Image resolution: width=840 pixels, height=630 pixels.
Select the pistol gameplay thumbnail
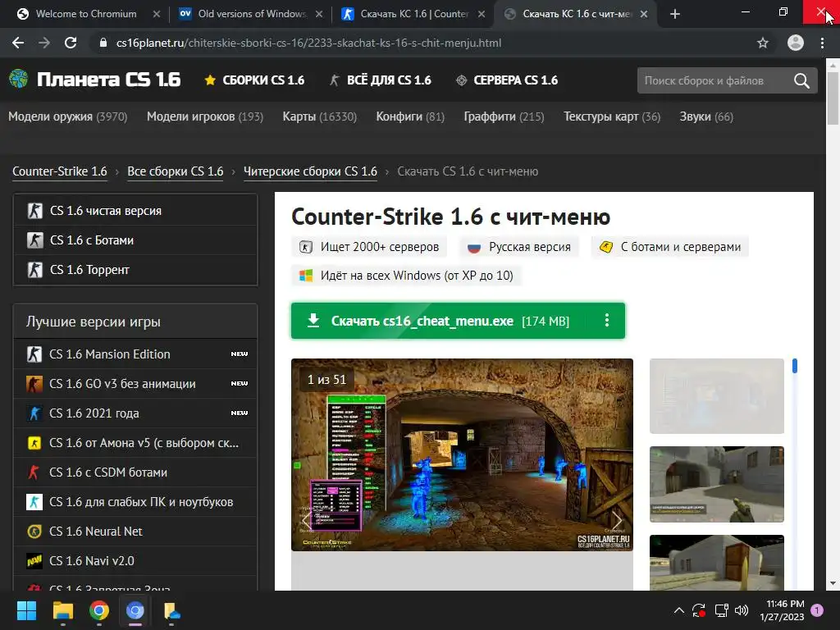tap(717, 484)
